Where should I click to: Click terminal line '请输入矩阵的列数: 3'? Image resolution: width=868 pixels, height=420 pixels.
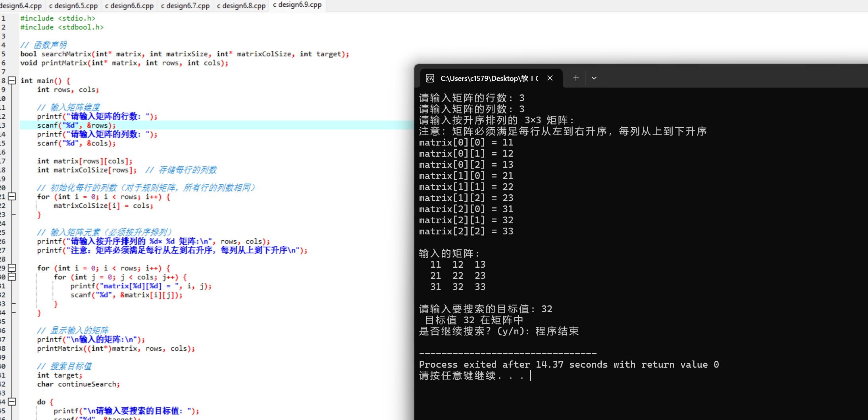472,109
